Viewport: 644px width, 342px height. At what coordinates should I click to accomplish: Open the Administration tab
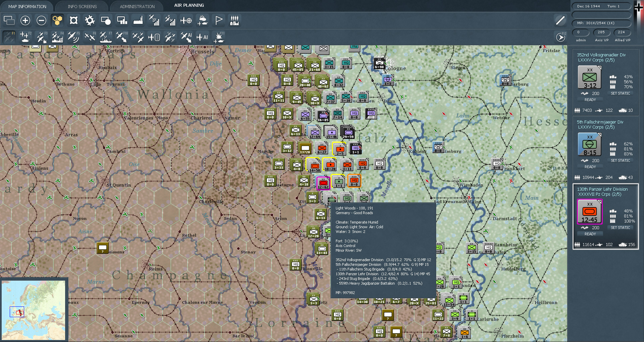[x=137, y=6]
